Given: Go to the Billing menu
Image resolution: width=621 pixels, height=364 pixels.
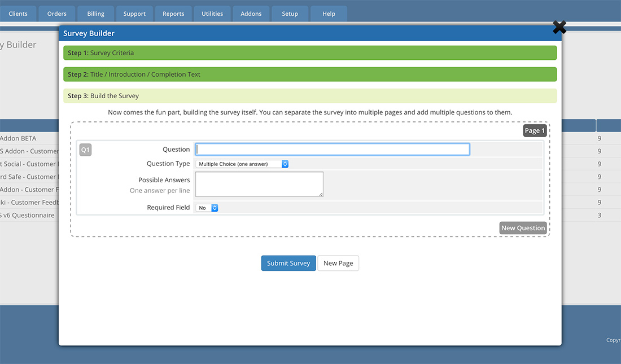Looking at the screenshot, I should (96, 14).
